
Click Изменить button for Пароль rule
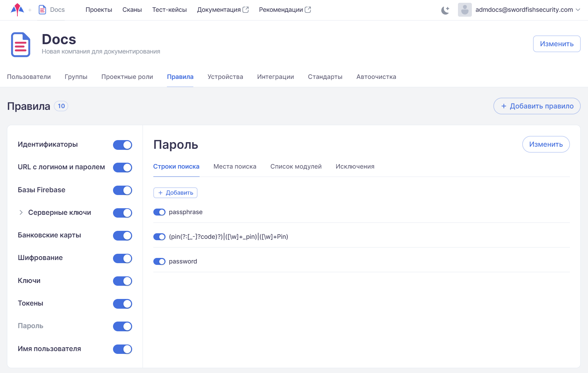click(546, 144)
